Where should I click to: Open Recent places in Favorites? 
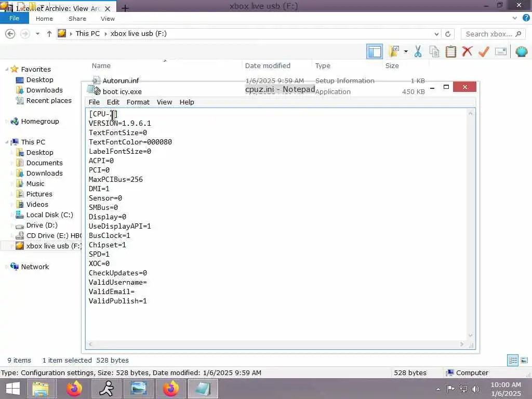click(x=49, y=101)
